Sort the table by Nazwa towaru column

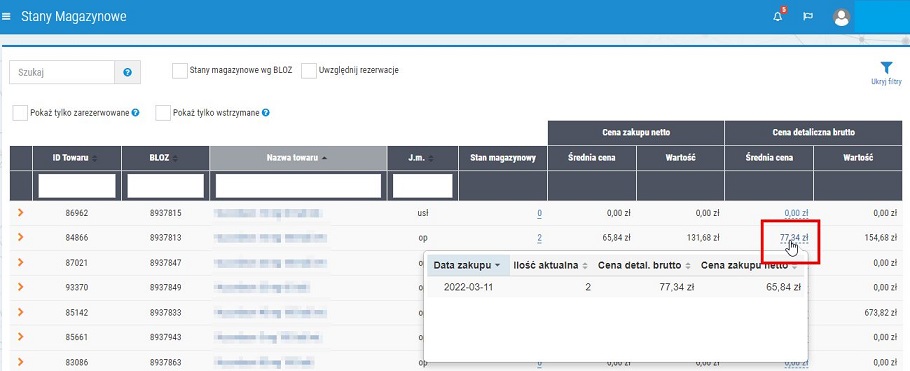point(298,158)
